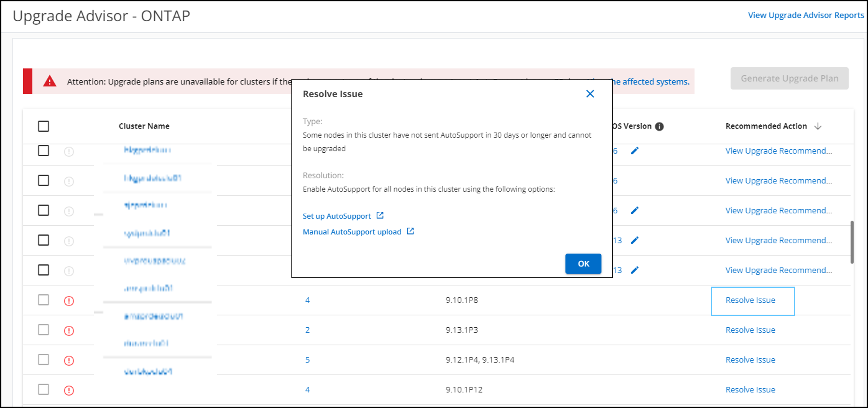Toggle the checkbox for amrpblnfit cluster row

point(43,301)
